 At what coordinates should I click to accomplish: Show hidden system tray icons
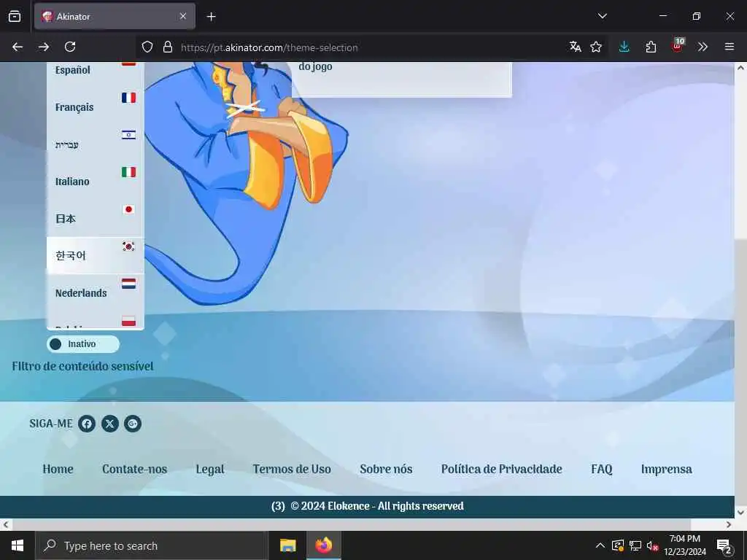click(x=600, y=545)
